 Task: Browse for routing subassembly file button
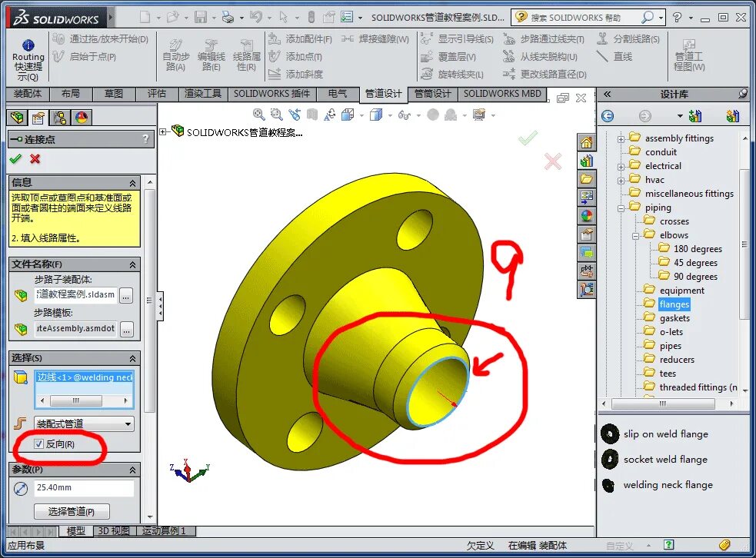coord(126,295)
